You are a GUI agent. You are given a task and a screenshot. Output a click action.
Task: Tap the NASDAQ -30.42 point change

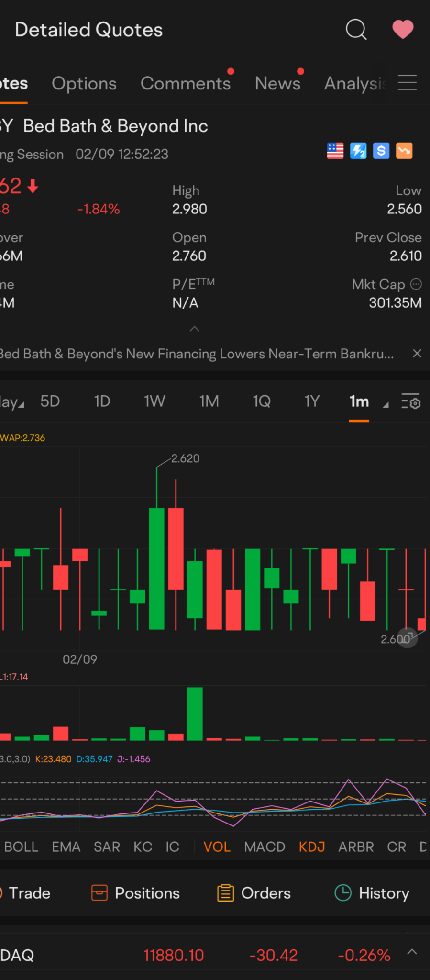274,955
